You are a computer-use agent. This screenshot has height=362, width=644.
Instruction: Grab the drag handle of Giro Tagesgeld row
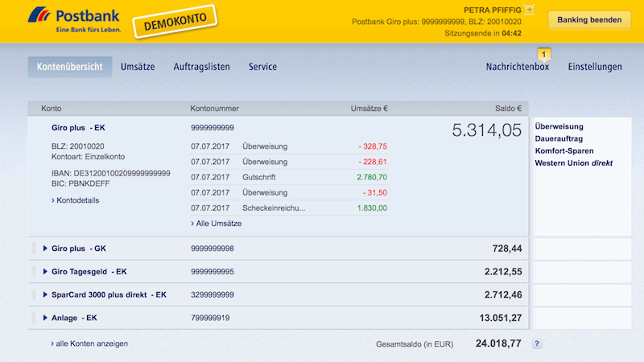coord(34,271)
